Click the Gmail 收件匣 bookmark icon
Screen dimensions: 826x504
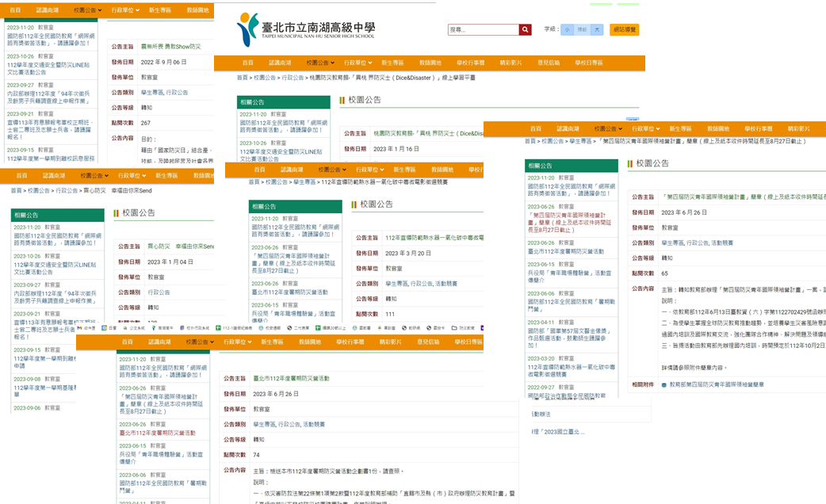click(x=79, y=327)
